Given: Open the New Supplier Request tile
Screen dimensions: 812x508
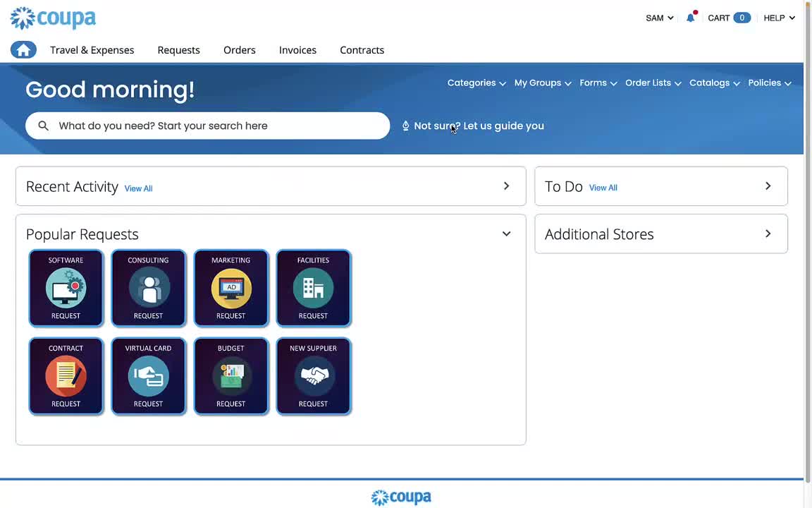Looking at the screenshot, I should tap(313, 376).
